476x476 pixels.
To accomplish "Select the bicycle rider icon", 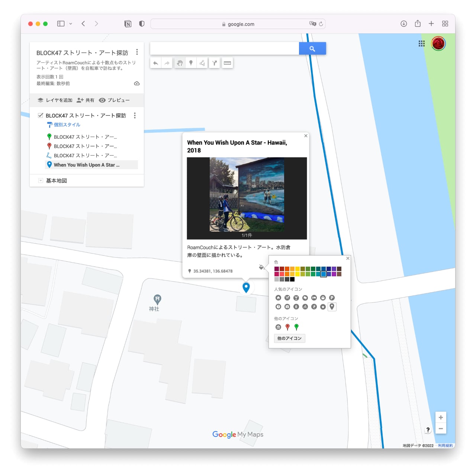I will click(x=305, y=306).
